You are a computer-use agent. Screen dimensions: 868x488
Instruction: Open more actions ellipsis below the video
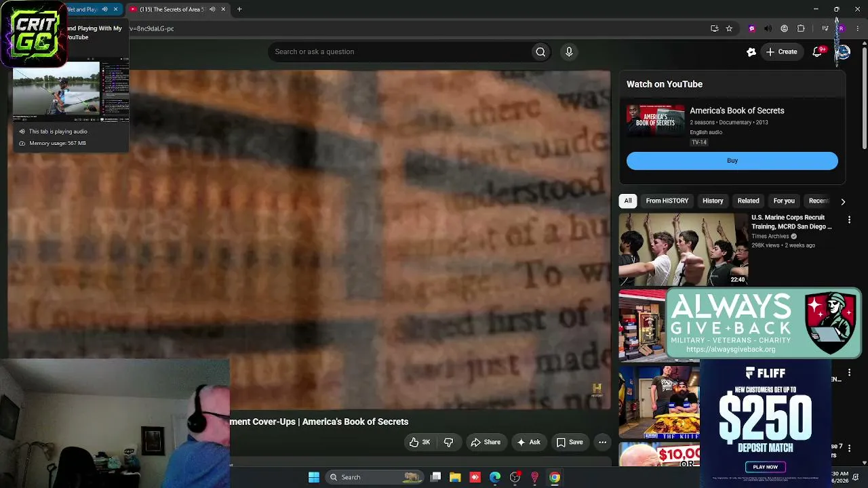[602, 442]
